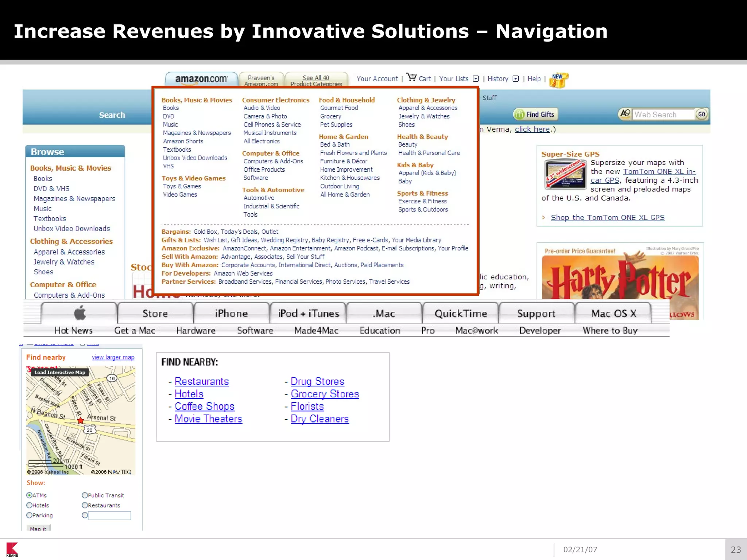747x560 pixels.
Task: Click the NEW gold box icon
Action: click(x=558, y=80)
